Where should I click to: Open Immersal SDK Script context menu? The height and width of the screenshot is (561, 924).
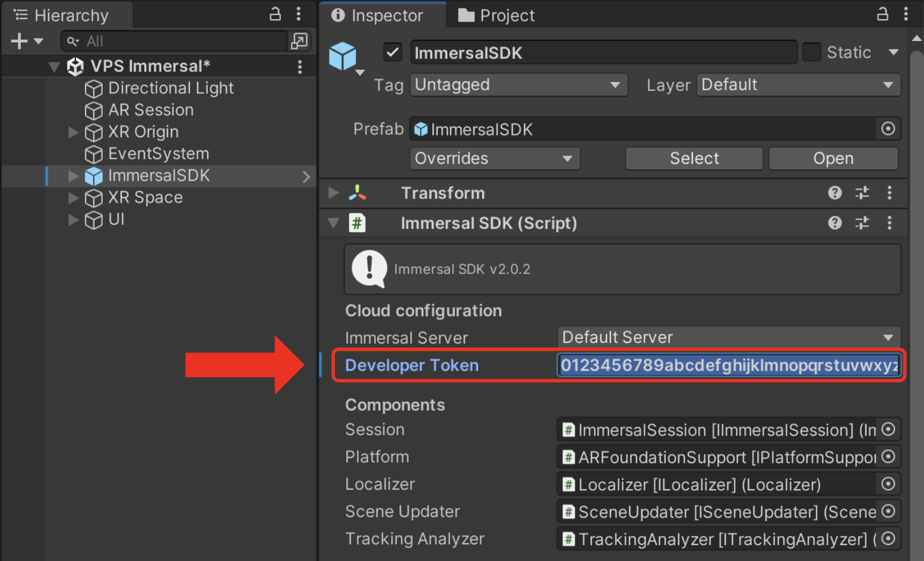pos(890,223)
